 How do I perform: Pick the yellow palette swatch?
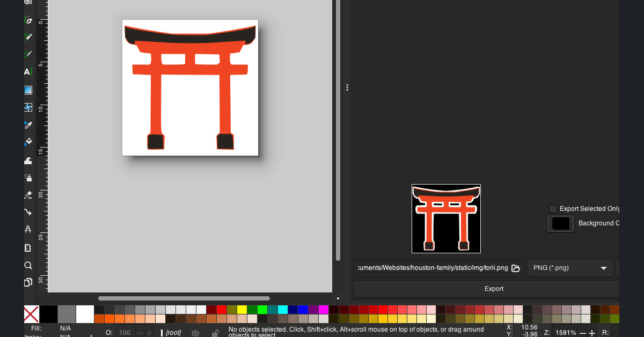[x=242, y=310]
